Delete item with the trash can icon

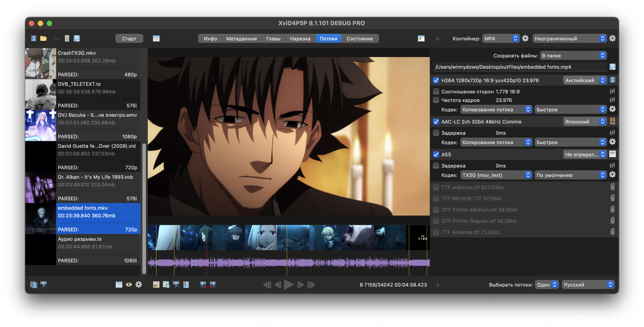pyautogui.click(x=67, y=38)
